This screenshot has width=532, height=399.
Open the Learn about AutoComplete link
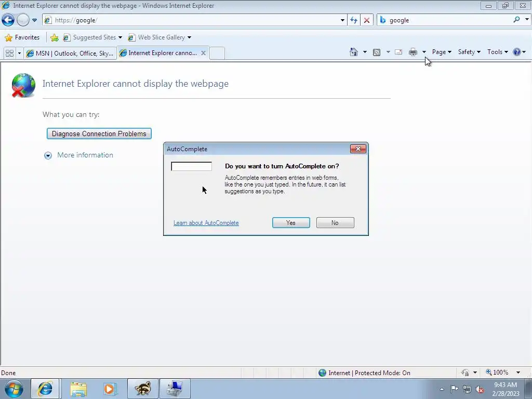(206, 223)
